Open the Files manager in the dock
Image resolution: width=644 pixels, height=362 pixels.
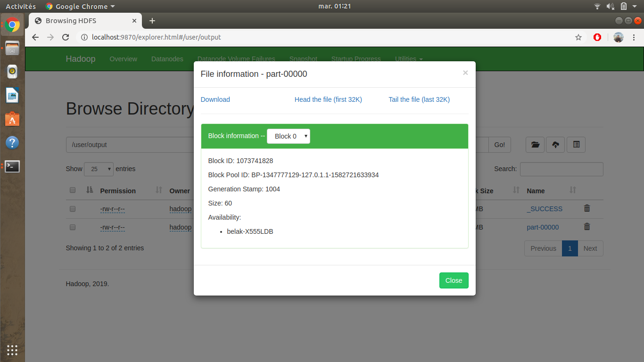point(12,49)
